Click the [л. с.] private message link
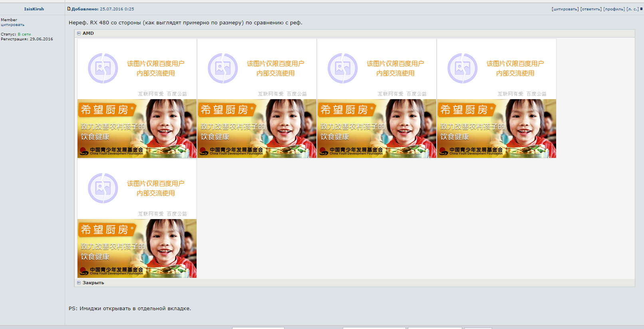 click(632, 9)
